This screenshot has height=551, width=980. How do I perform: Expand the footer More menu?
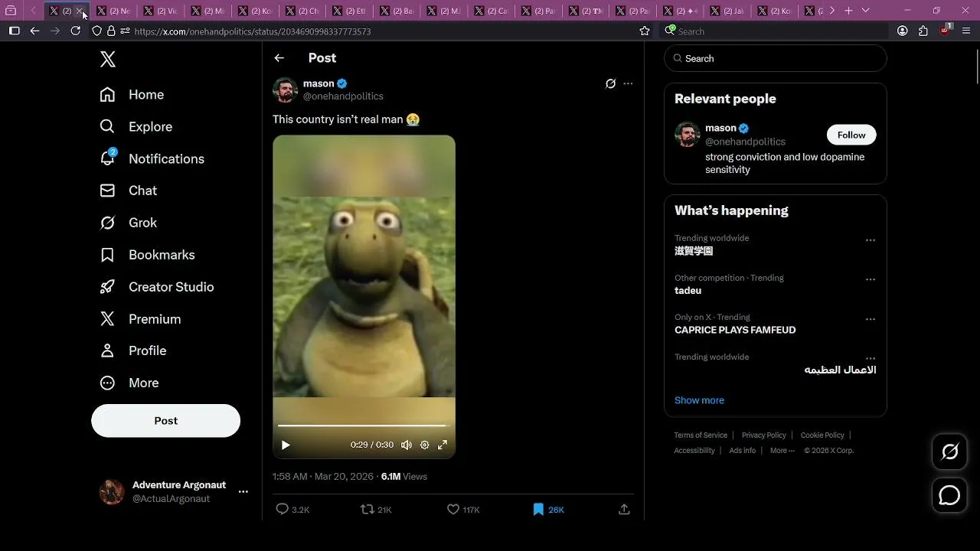click(x=782, y=451)
